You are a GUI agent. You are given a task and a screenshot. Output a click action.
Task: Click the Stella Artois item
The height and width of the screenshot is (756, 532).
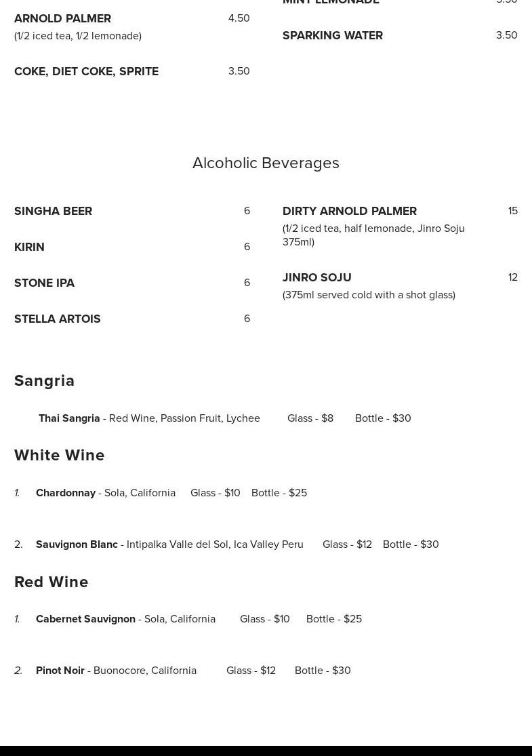(57, 319)
